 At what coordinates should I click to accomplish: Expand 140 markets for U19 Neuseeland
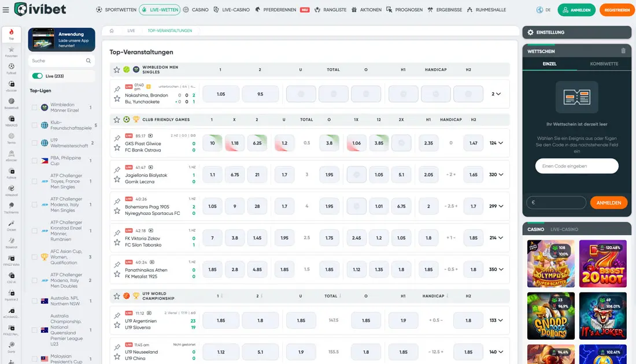tap(496, 352)
